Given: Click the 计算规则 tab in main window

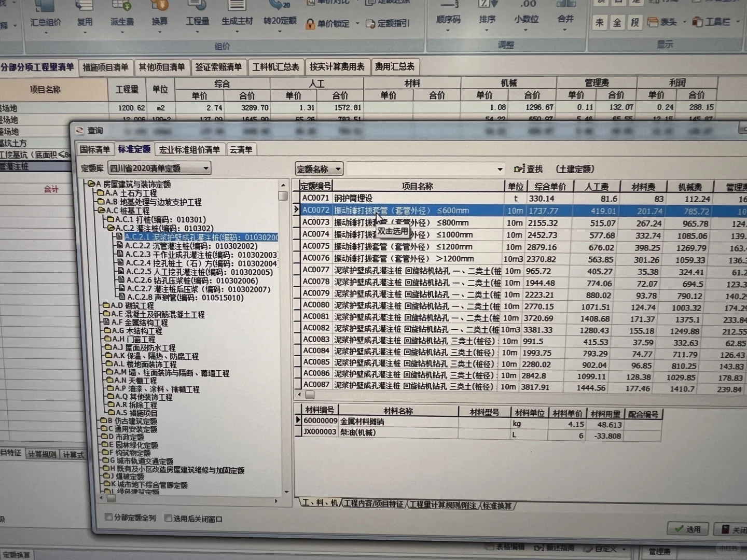Looking at the screenshot, I should (x=41, y=454).
